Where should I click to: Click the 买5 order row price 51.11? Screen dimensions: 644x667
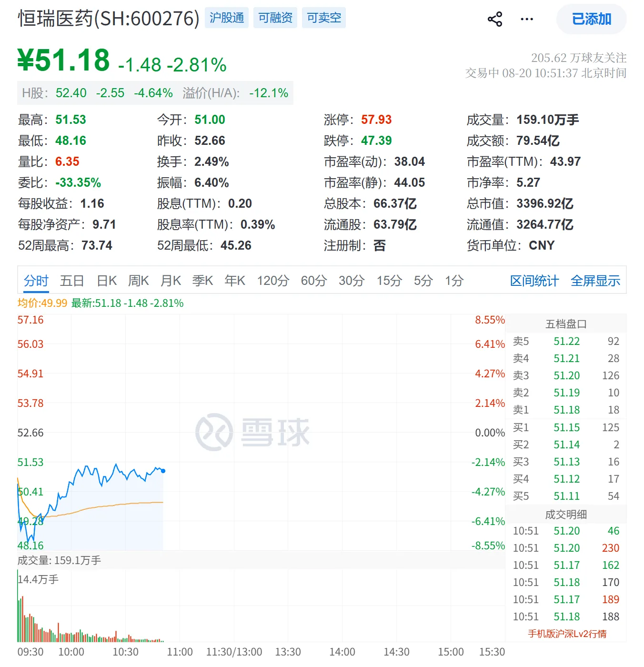(566, 496)
